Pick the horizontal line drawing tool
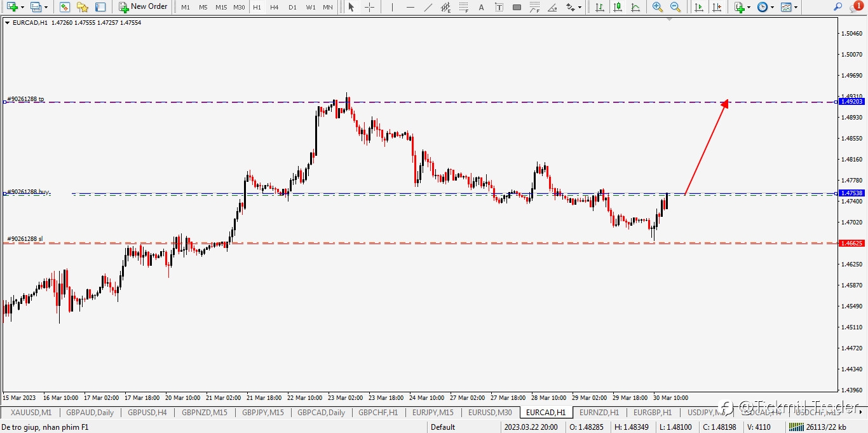Screen dimensions: 868x433 [410, 7]
